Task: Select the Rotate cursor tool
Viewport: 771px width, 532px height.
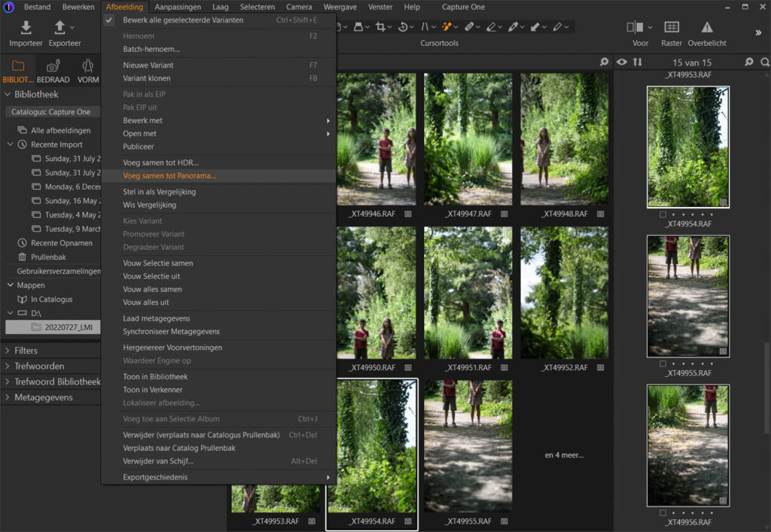Action: pos(403,27)
